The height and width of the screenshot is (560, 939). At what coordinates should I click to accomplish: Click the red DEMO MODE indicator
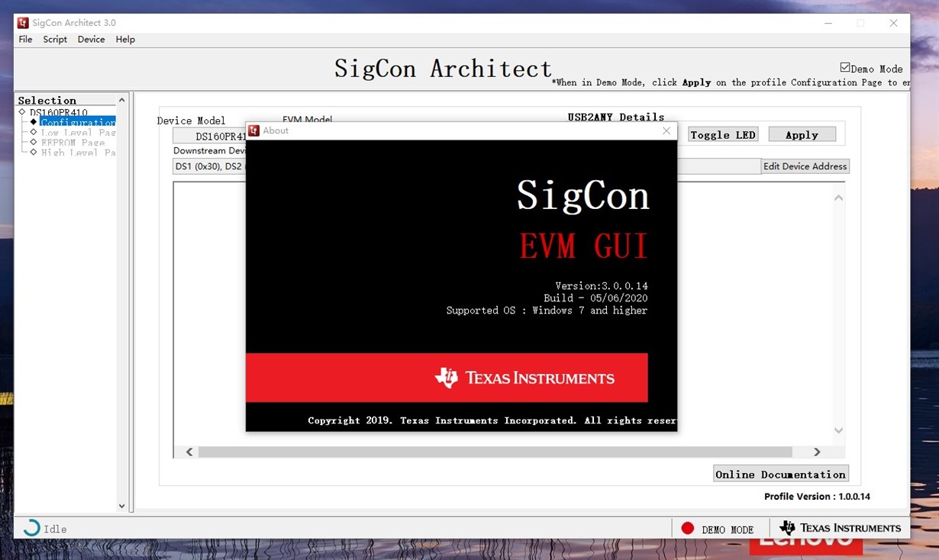click(x=688, y=528)
